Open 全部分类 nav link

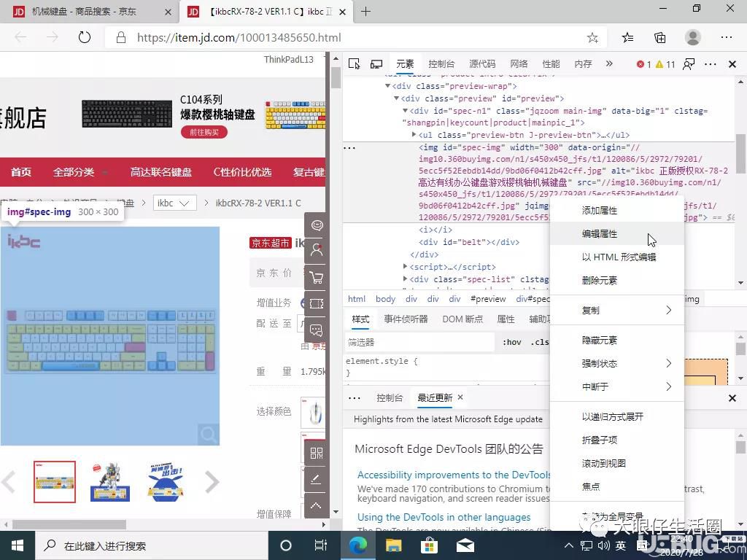coord(74,172)
